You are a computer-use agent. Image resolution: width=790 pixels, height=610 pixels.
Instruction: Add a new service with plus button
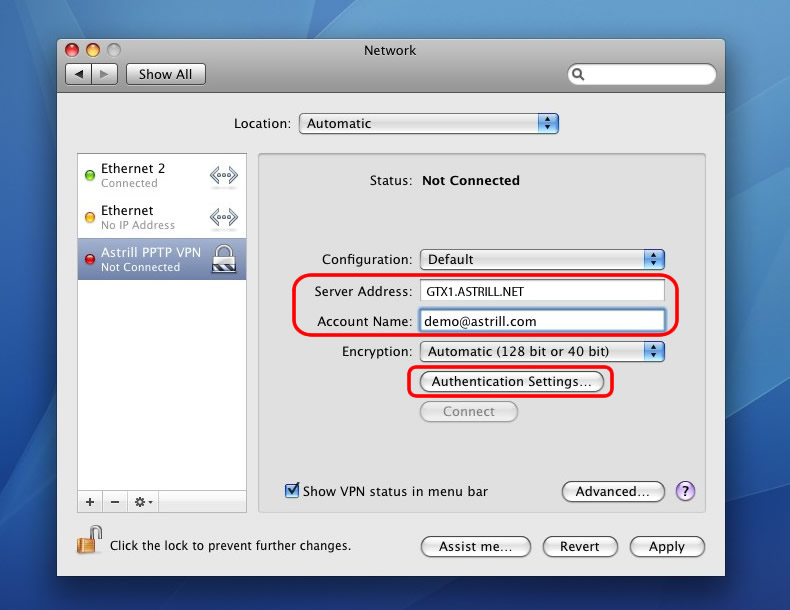click(90, 502)
